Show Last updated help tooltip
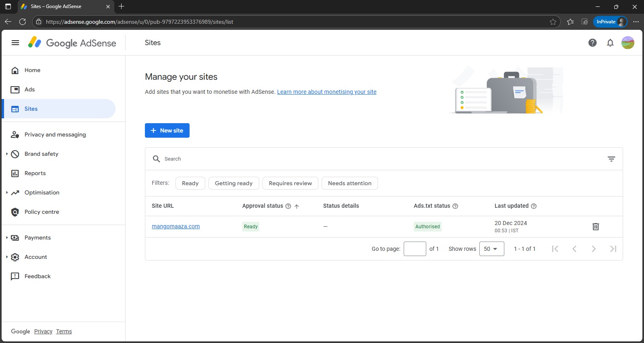 (534, 206)
